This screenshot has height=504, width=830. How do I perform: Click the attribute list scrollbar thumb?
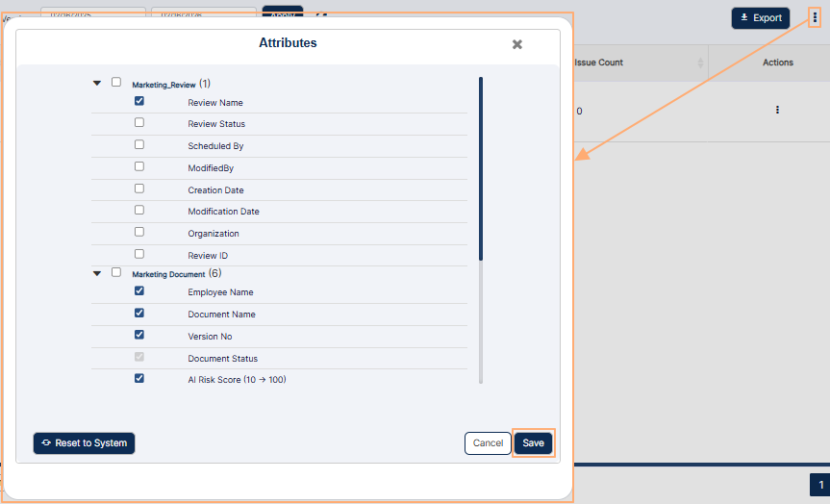pyautogui.click(x=481, y=168)
